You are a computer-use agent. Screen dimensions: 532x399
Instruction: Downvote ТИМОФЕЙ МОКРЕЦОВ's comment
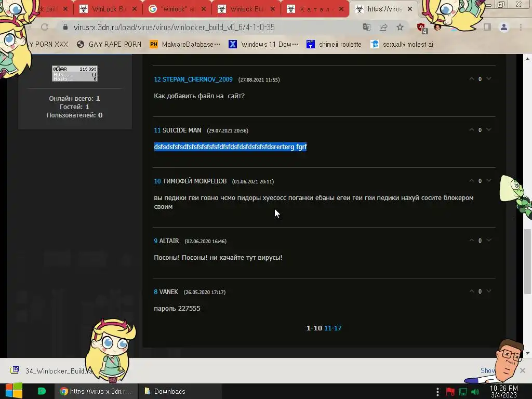[x=488, y=180]
